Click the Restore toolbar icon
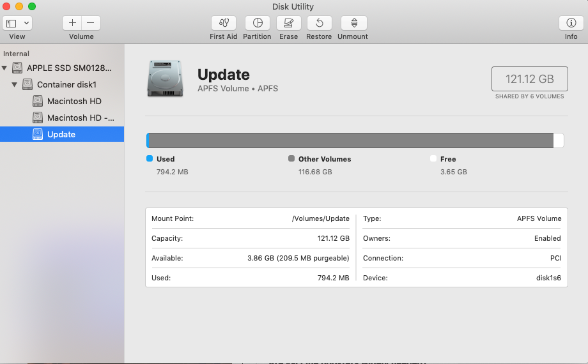Viewport: 588px width, 364px height. click(x=319, y=23)
